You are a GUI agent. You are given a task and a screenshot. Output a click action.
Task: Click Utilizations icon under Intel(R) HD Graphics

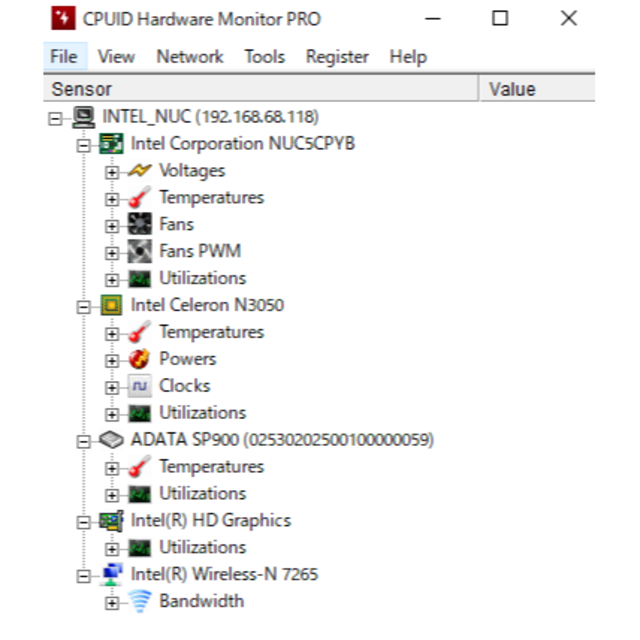coord(140,548)
